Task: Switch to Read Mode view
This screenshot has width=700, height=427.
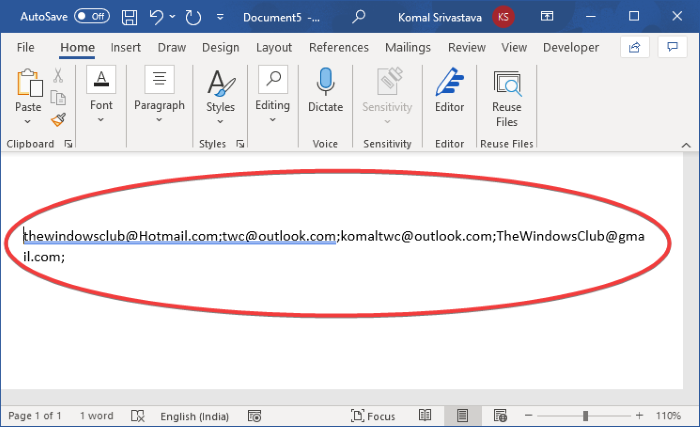Action: (425, 416)
